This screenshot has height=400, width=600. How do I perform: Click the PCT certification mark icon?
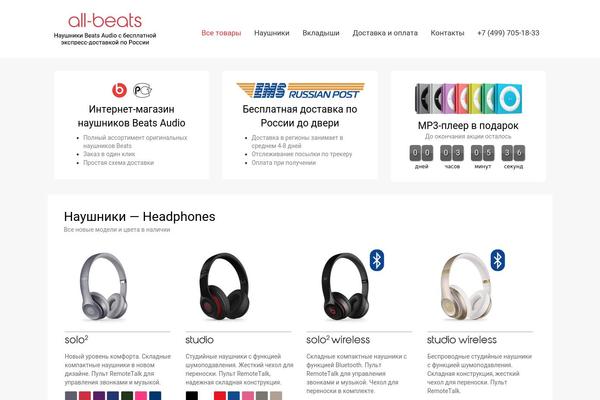(x=142, y=90)
